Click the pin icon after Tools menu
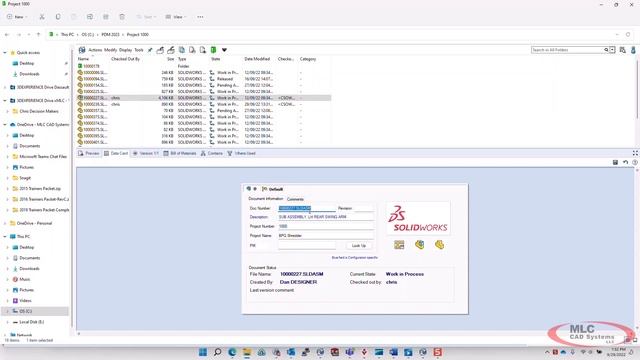This screenshot has height=360, width=640. point(150,50)
